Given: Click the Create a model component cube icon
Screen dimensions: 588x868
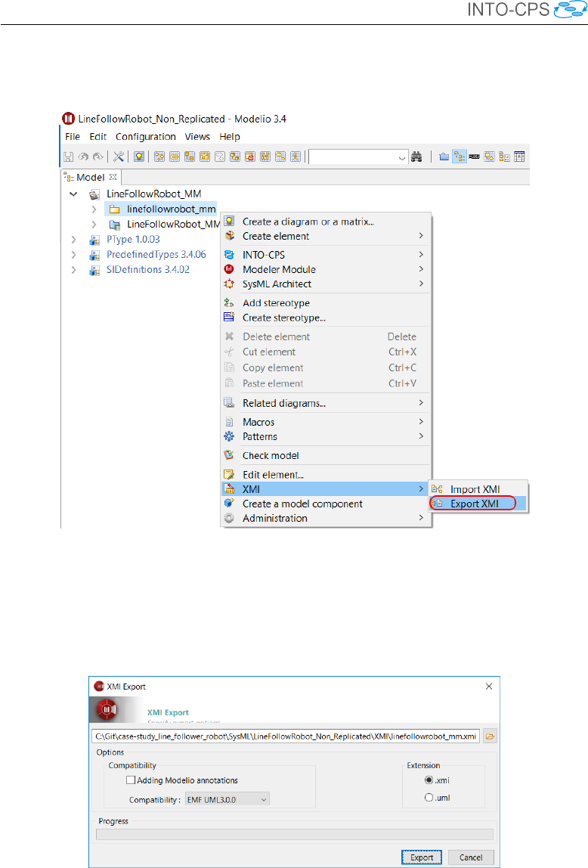Looking at the screenshot, I should click(229, 504).
